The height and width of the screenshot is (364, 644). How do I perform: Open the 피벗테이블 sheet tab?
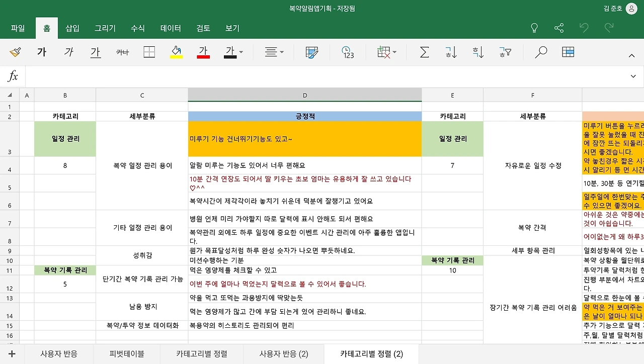click(x=127, y=354)
